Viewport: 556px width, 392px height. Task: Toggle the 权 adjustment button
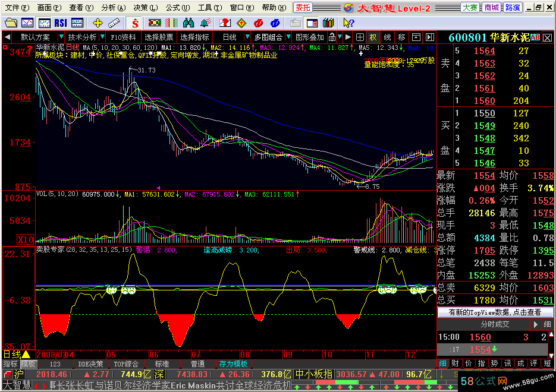pos(373,37)
